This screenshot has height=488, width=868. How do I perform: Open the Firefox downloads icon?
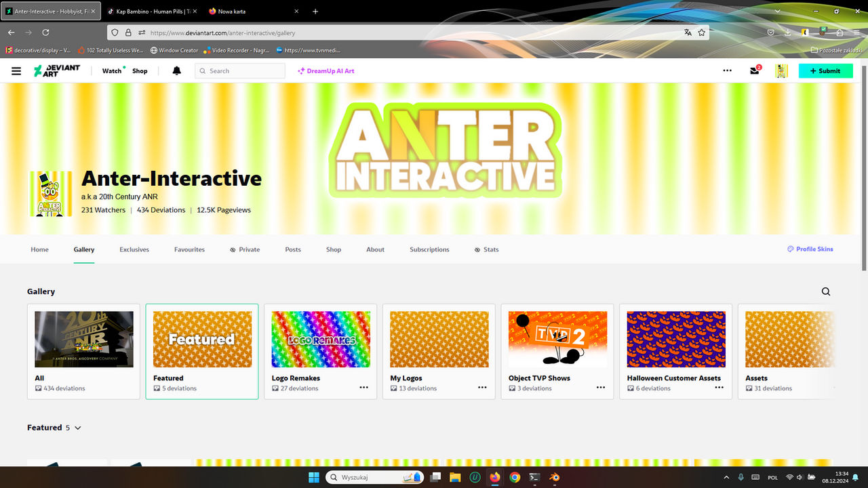click(787, 32)
